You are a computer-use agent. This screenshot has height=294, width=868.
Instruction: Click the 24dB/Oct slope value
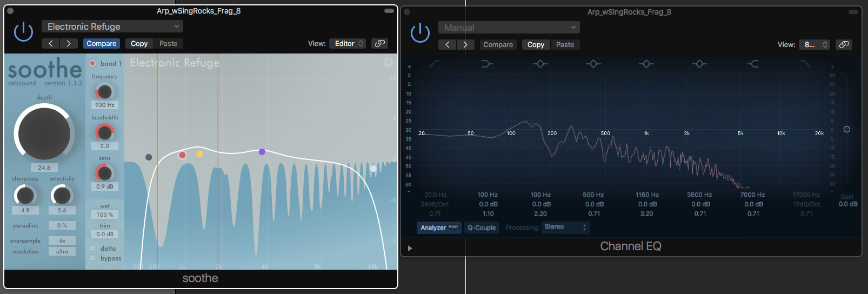click(435, 204)
